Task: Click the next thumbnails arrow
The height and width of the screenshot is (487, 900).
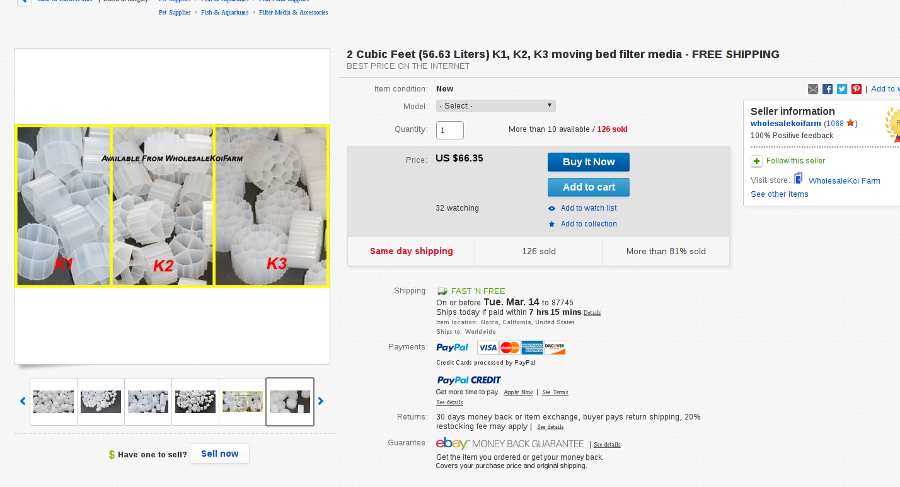Action: pyautogui.click(x=321, y=401)
